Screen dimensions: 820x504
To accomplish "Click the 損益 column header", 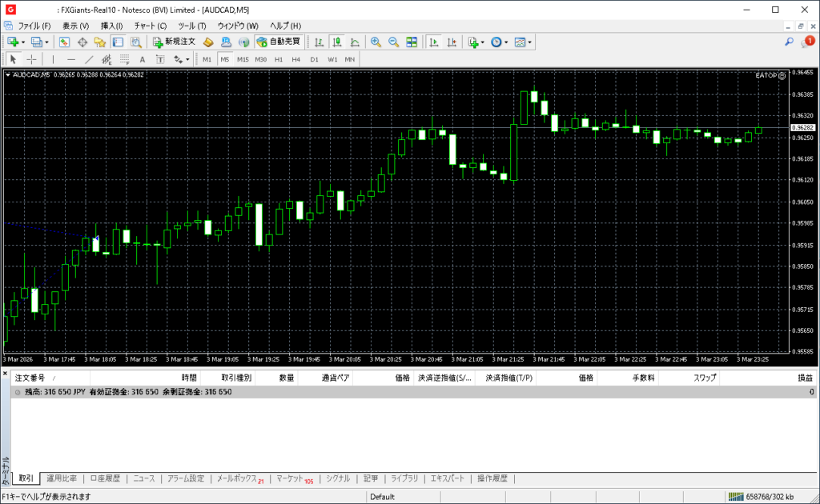I will pos(804,378).
